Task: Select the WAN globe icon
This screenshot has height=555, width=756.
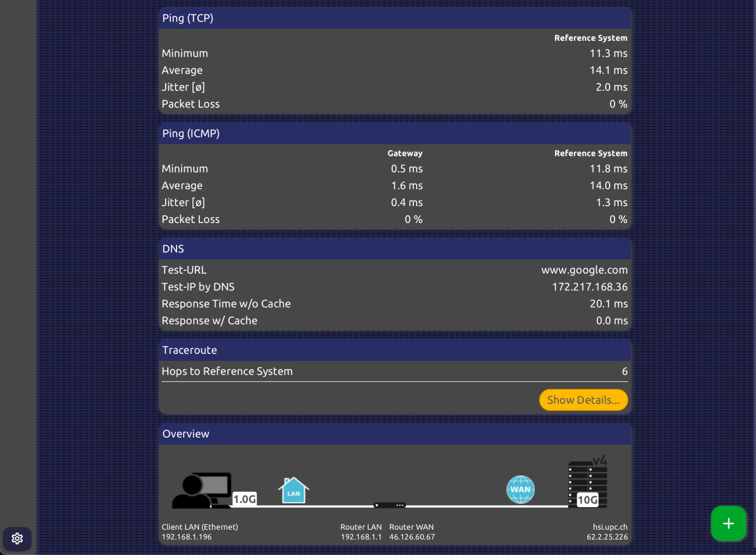Action: [520, 489]
